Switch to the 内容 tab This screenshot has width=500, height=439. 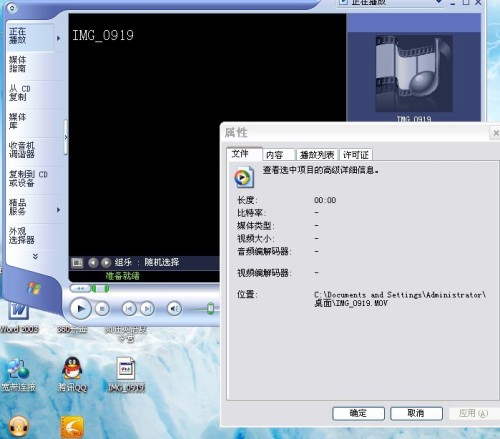278,155
